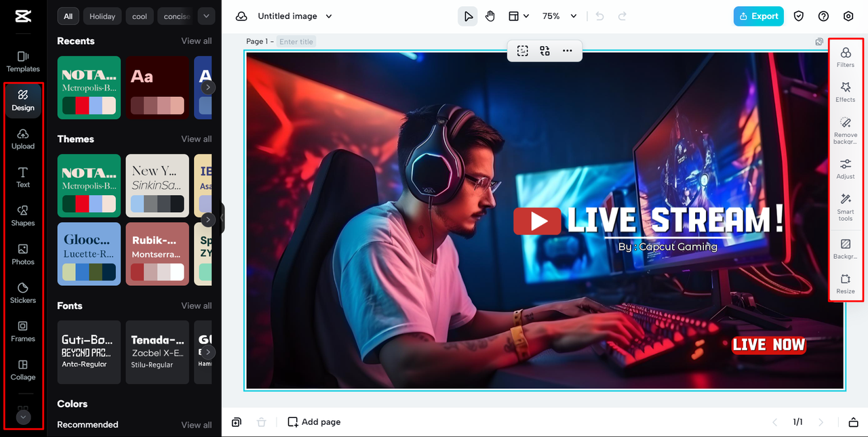The height and width of the screenshot is (437, 868).
Task: Open the Collage panel
Action: [23, 370]
